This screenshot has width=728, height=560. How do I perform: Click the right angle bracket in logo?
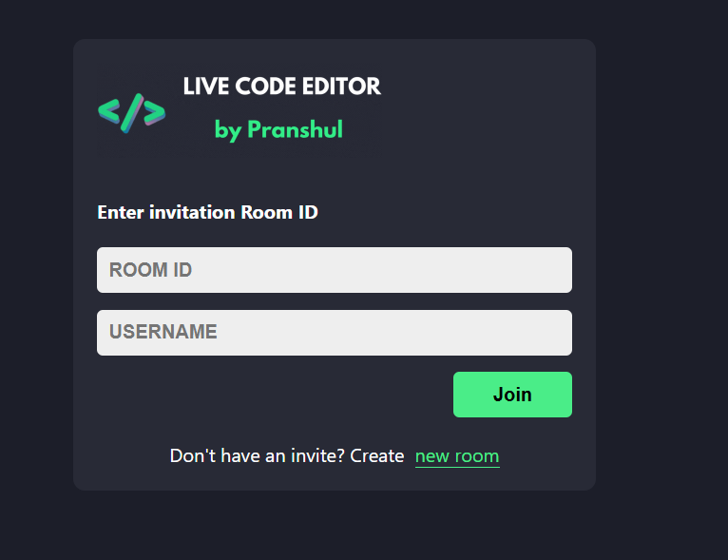click(x=154, y=114)
